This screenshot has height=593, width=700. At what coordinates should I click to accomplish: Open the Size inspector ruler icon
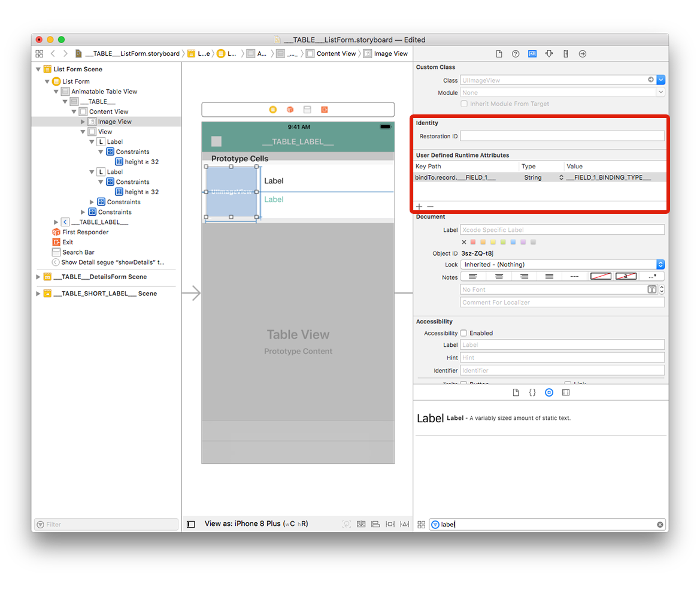click(x=566, y=53)
